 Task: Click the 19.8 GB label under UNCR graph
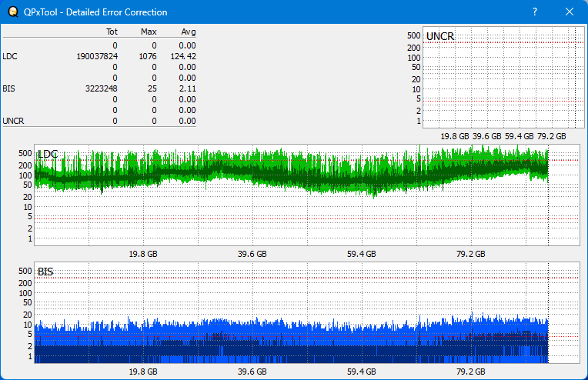(x=455, y=136)
